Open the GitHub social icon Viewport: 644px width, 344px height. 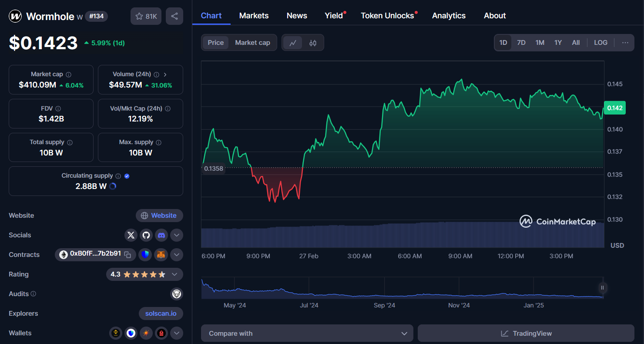[x=146, y=235]
